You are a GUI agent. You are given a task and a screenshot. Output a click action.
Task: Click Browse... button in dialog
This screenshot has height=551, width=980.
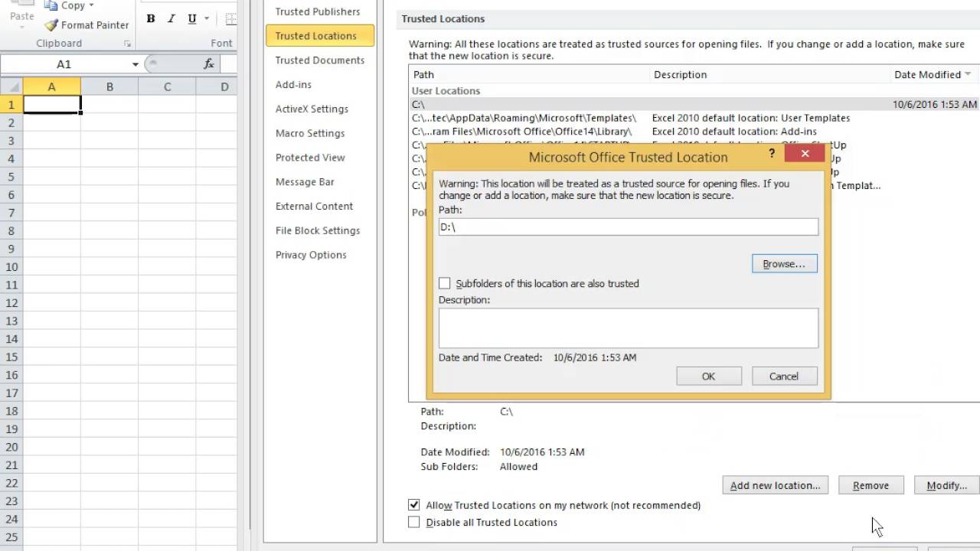pyautogui.click(x=785, y=263)
